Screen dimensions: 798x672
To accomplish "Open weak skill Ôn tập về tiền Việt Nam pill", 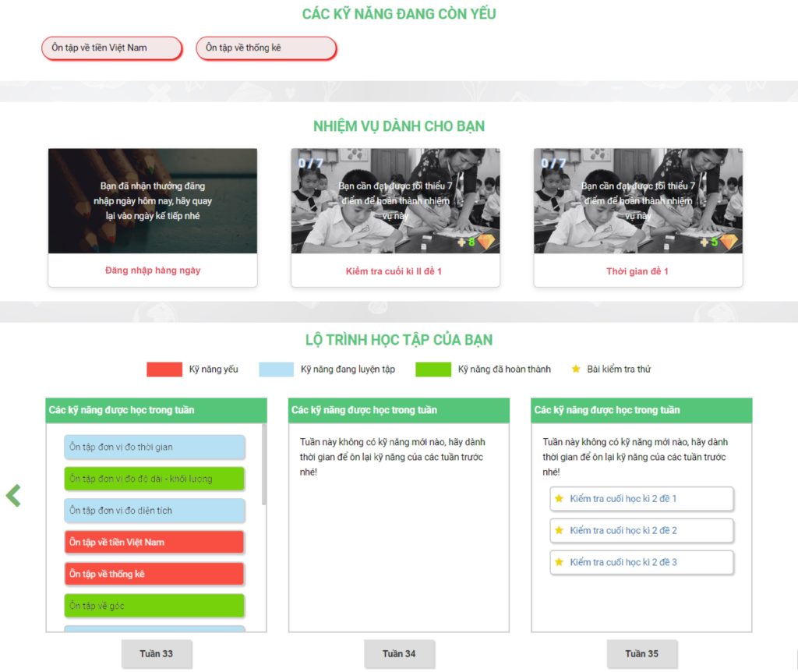I will 111,48.
